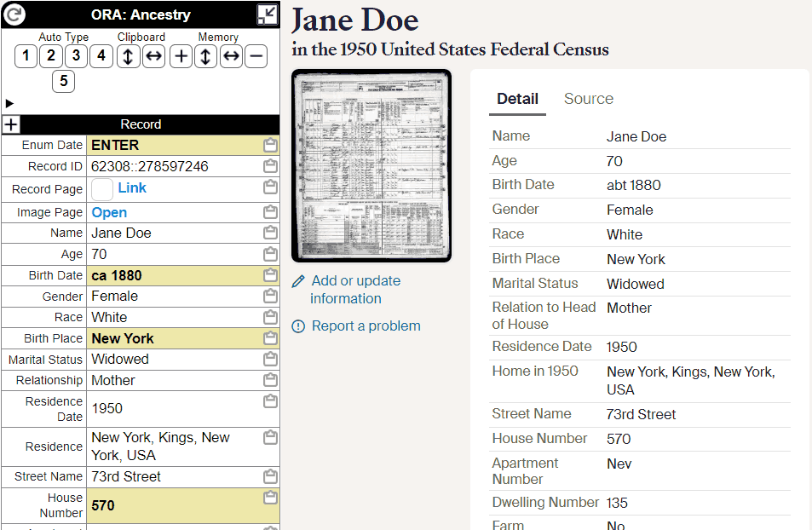This screenshot has width=812, height=530.
Task: Copy Enum Date value via clipboard icon
Action: pyautogui.click(x=270, y=145)
